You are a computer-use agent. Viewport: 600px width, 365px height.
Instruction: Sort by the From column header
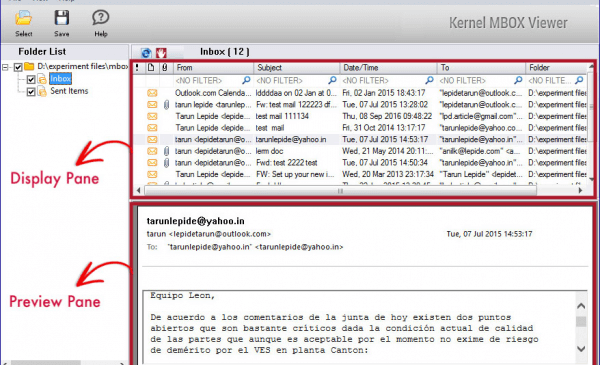[214, 68]
